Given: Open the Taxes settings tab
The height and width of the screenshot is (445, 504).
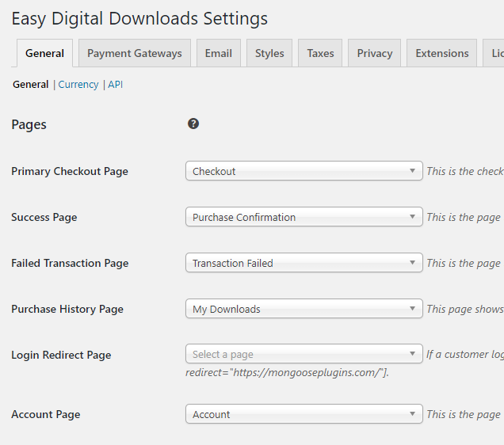Looking at the screenshot, I should [320, 53].
